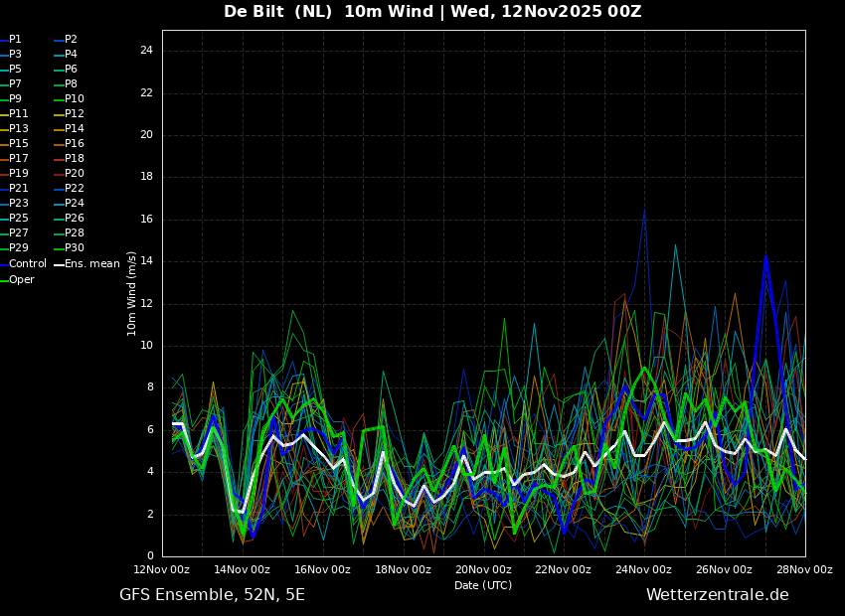The width and height of the screenshot is (845, 616).
Task: Select the P22 legend entry
Action: pos(75,189)
